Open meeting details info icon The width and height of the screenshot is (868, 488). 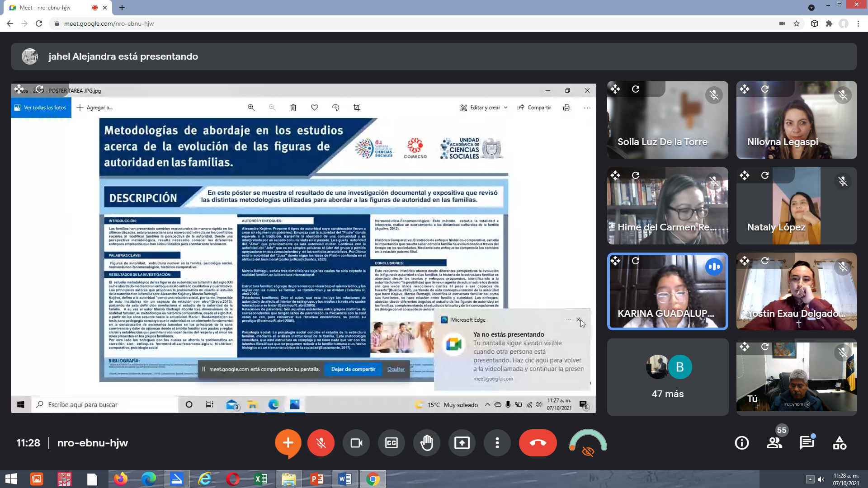point(742,443)
